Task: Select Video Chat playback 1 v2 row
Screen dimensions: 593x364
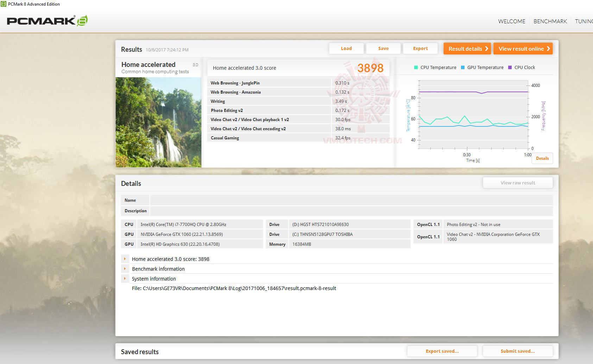Action: pyautogui.click(x=298, y=119)
